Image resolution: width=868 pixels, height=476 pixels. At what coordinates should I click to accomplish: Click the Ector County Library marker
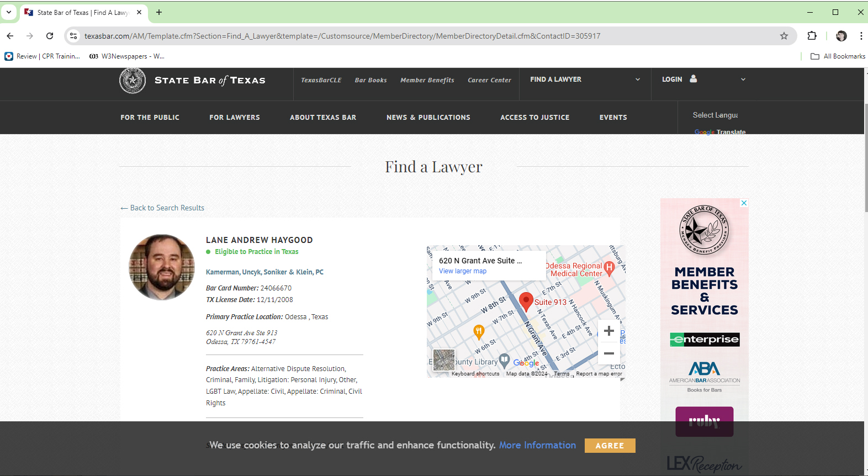pyautogui.click(x=504, y=361)
